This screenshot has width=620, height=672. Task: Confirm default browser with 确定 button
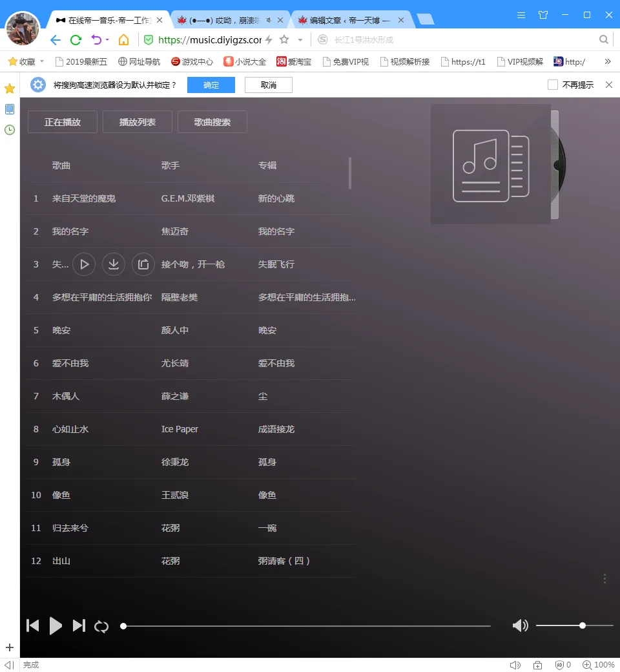[x=211, y=85]
